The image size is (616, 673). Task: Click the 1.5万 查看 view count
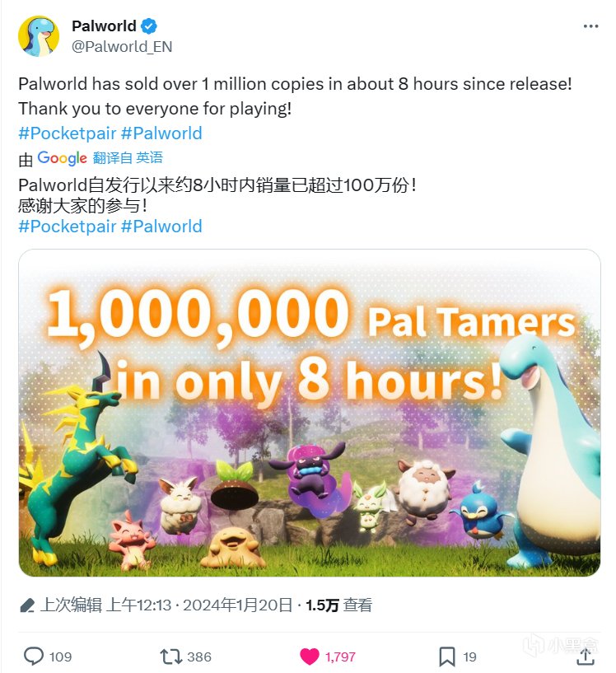tap(338, 605)
